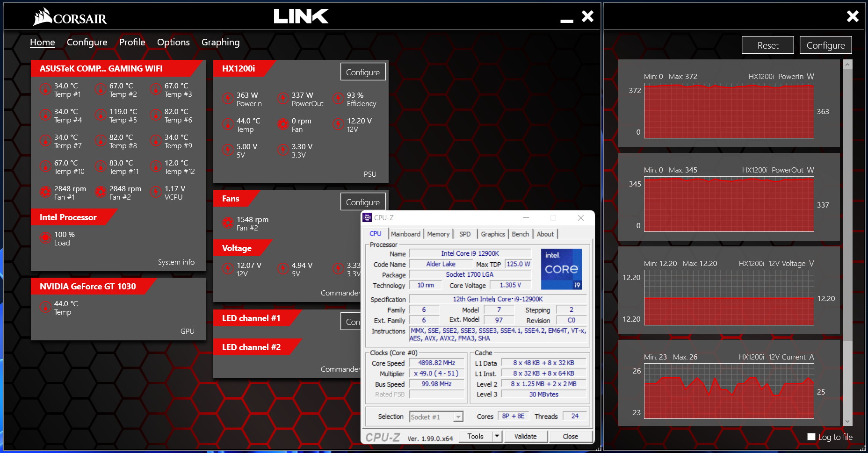Click the graphing panel vertical scrollbar
Viewport: 868px width, 453px height.
click(x=847, y=205)
